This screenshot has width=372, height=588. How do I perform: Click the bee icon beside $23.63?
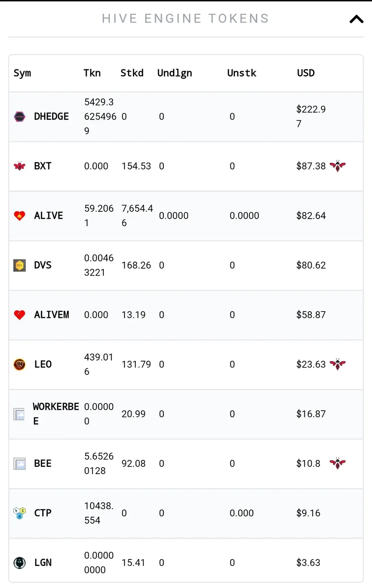pyautogui.click(x=338, y=364)
